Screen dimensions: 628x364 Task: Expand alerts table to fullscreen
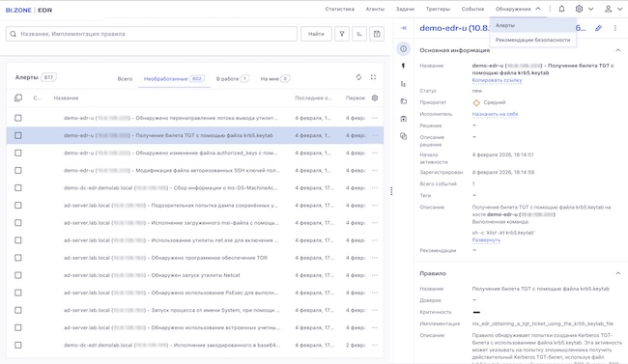pos(373,77)
